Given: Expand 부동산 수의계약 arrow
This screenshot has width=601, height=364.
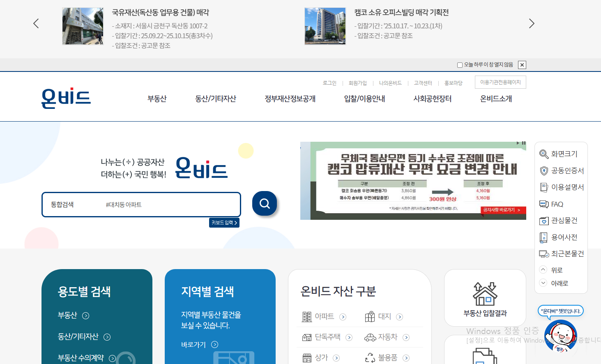Looking at the screenshot, I should [112, 358].
